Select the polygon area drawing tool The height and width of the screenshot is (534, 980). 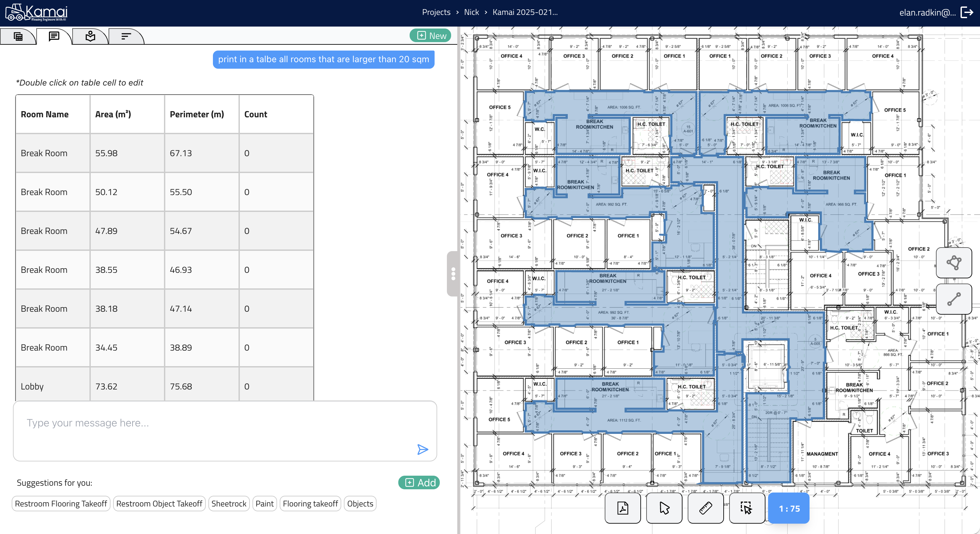coord(954,262)
